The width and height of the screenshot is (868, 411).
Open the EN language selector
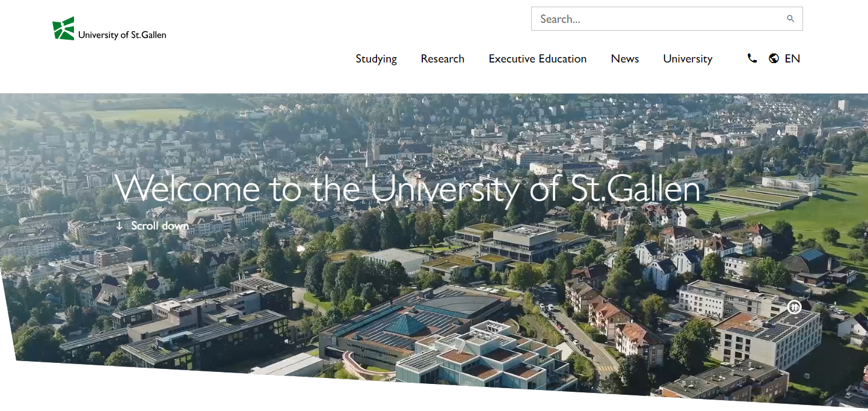792,59
